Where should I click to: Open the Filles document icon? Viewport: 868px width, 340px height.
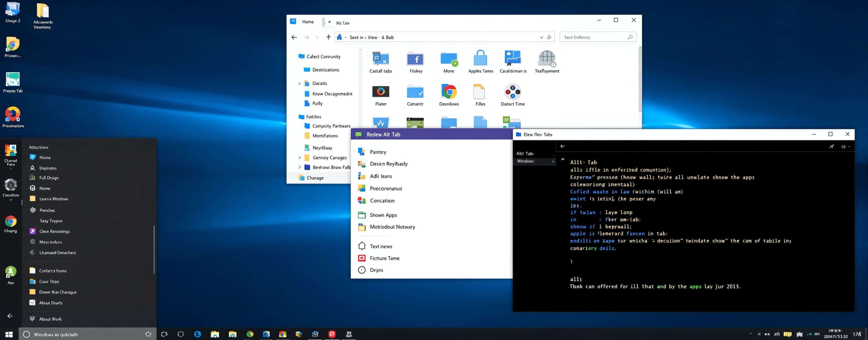coord(479,92)
